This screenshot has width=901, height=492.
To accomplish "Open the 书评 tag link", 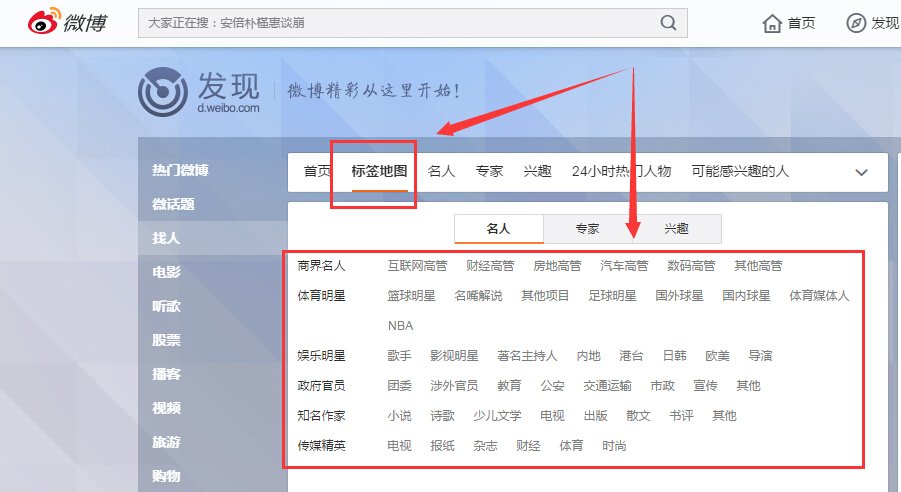I will pos(681,416).
